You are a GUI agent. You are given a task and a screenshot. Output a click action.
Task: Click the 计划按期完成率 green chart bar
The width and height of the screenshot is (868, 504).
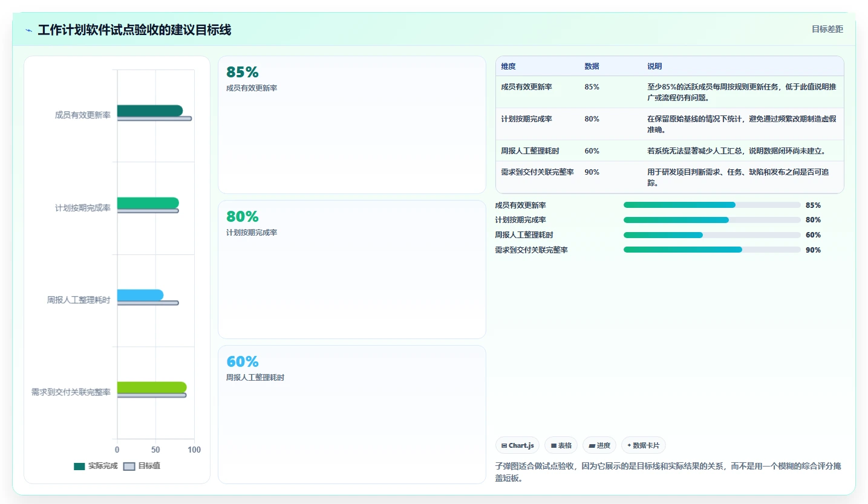tap(148, 202)
